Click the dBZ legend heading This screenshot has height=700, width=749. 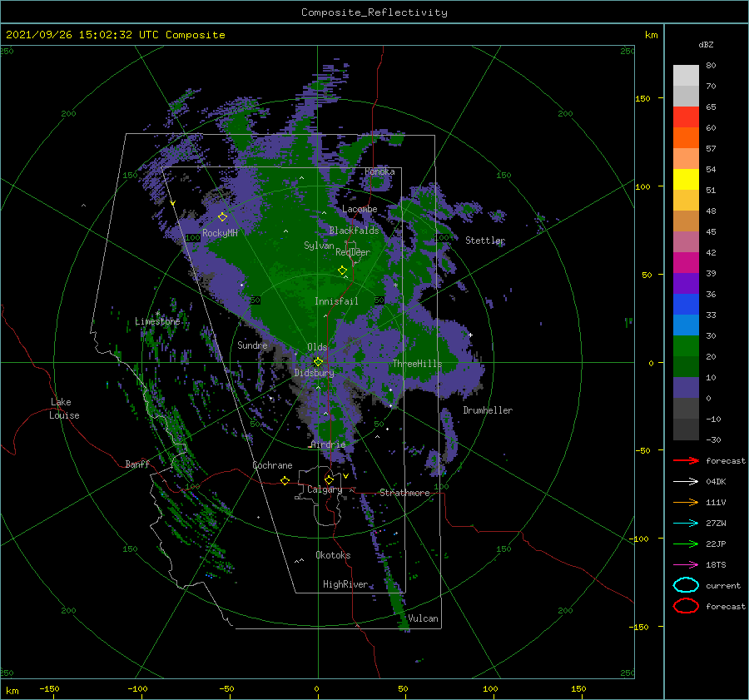point(706,45)
